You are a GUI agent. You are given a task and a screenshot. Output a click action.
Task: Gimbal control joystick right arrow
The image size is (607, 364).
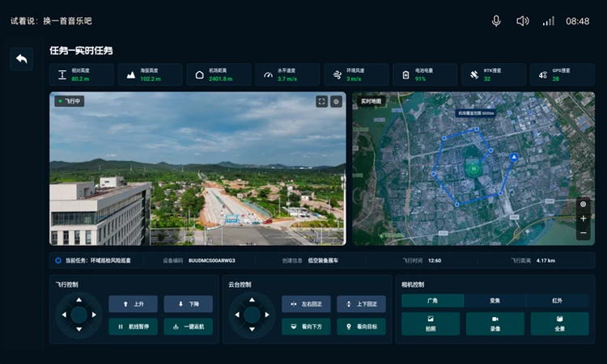pos(267,315)
